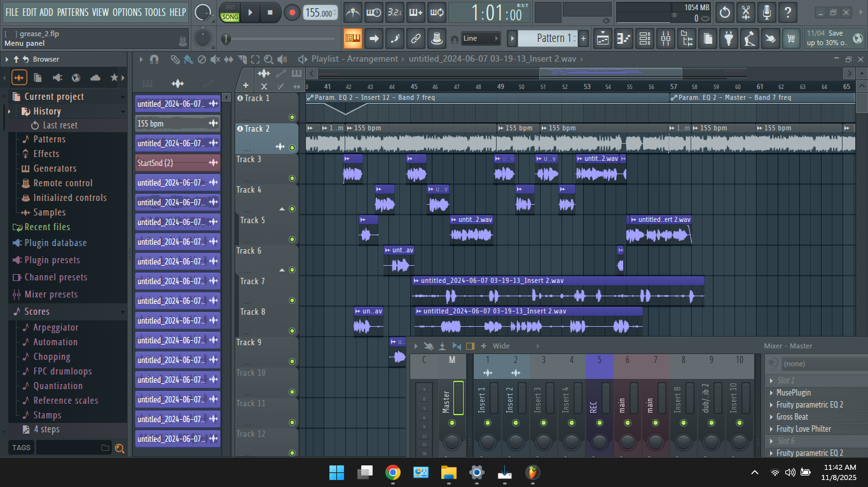Add a new pattern with plus button
This screenshot has width=868, height=487.
click(584, 38)
